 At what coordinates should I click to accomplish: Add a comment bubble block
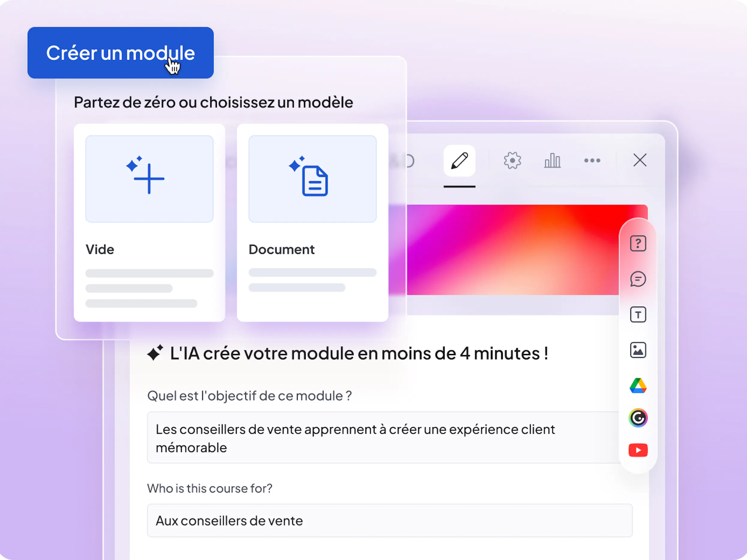(637, 279)
